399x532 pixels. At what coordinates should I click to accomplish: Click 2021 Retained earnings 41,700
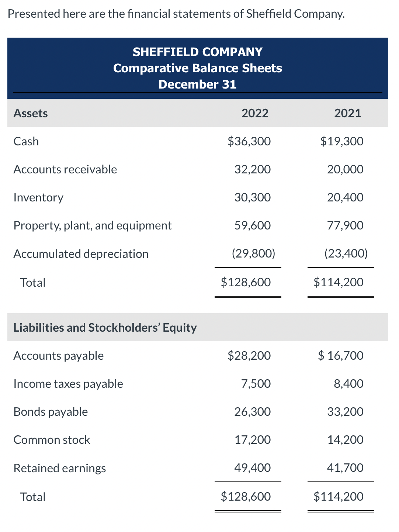pos(346,468)
